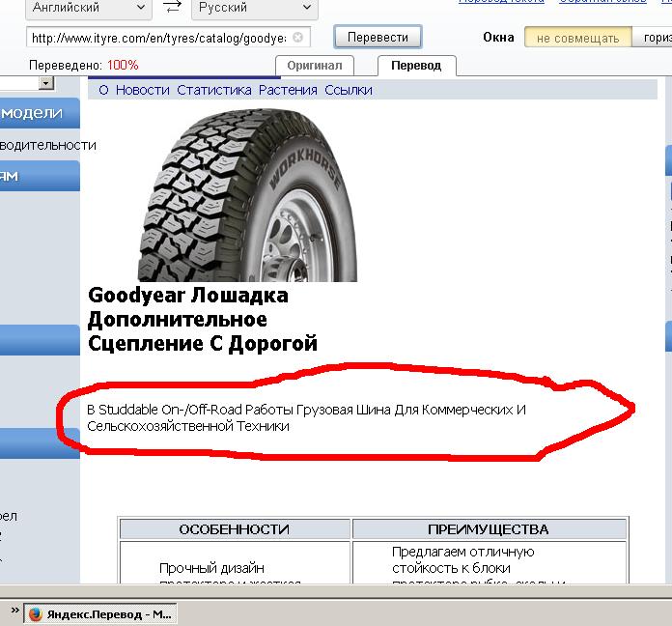Open the Новости link
The height and width of the screenshot is (626, 672).
142,90
